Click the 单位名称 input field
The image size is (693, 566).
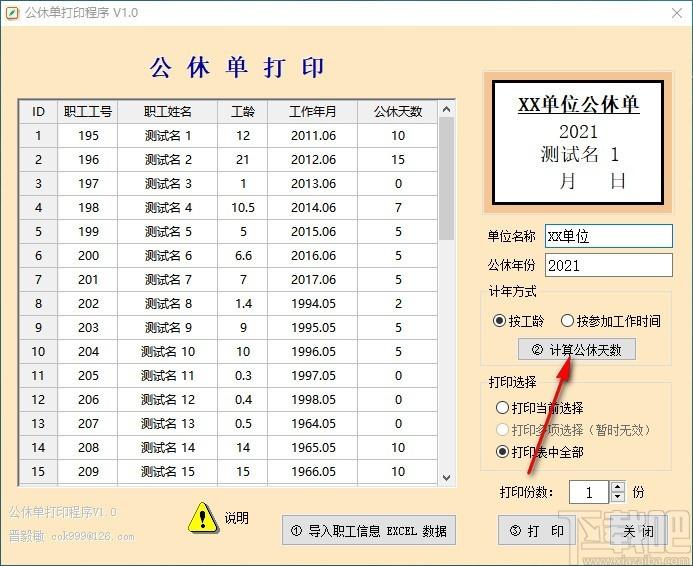[609, 236]
